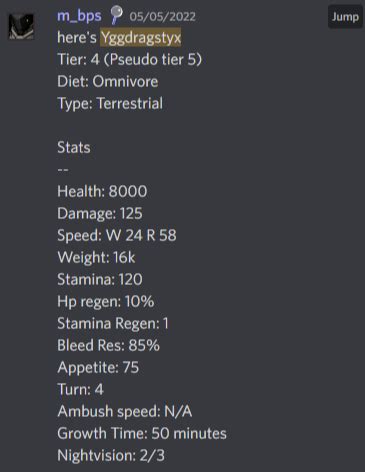The image size is (365, 472).
Task: Click the Stamina: 120 line
Action: (100, 279)
